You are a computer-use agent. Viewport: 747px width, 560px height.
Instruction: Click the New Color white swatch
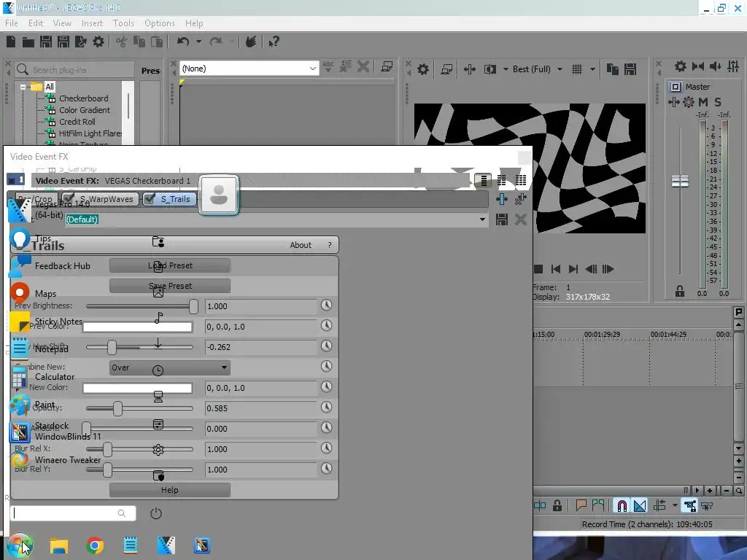[x=137, y=388]
